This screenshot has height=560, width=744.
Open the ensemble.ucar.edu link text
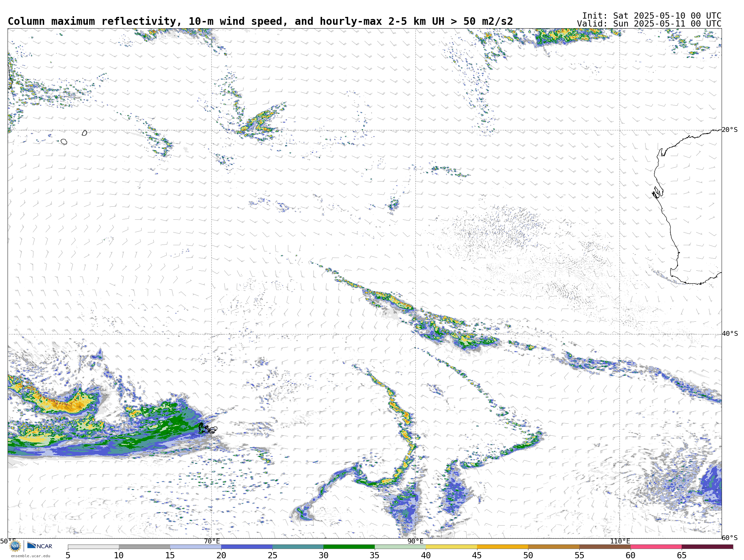[x=30, y=556]
